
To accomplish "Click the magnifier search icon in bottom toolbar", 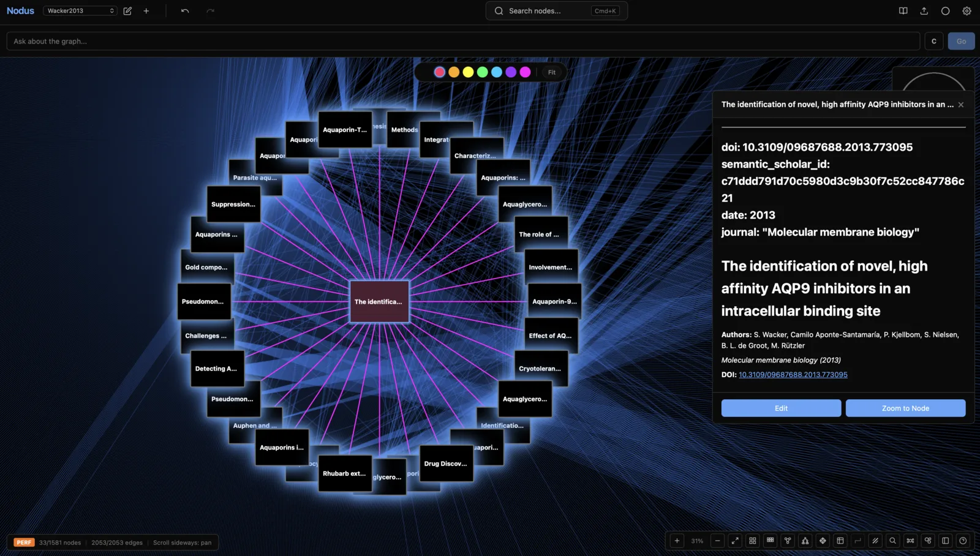I will click(892, 541).
